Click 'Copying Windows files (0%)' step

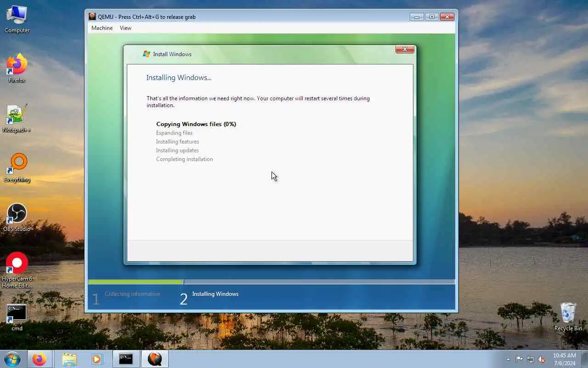(196, 124)
